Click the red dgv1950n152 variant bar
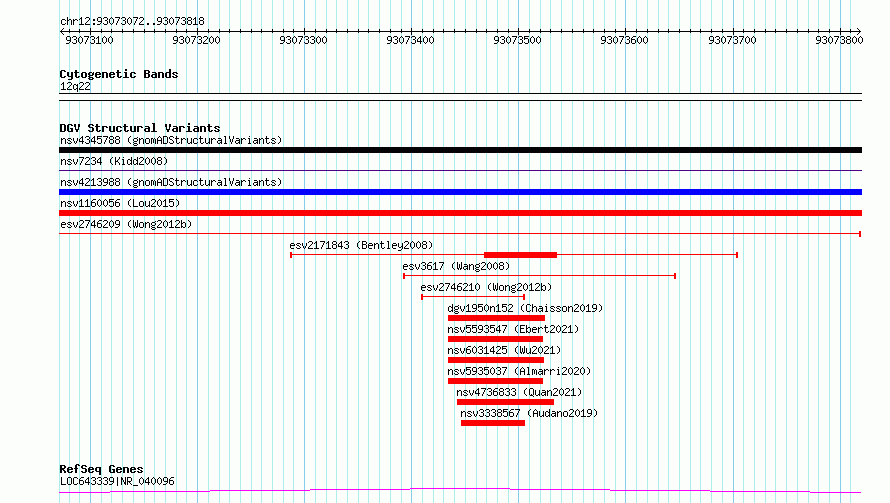890x503 pixels. tap(496, 318)
